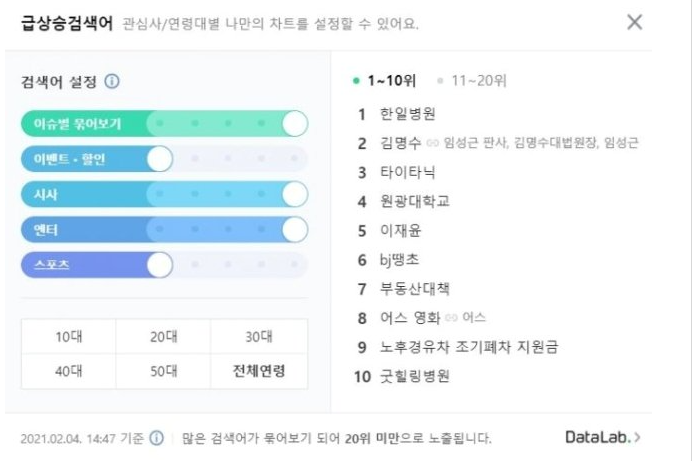The width and height of the screenshot is (695, 461).
Task: Open the keyword 타이타닉
Action: tap(408, 172)
